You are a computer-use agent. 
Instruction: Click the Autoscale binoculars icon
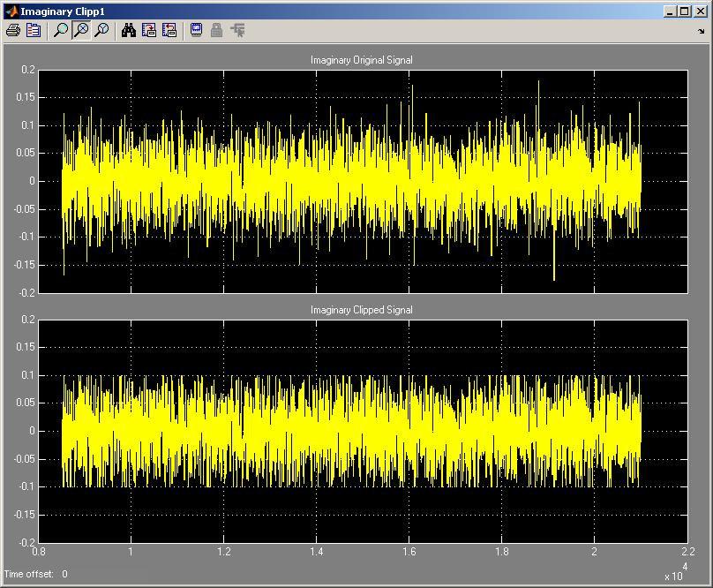click(129, 31)
